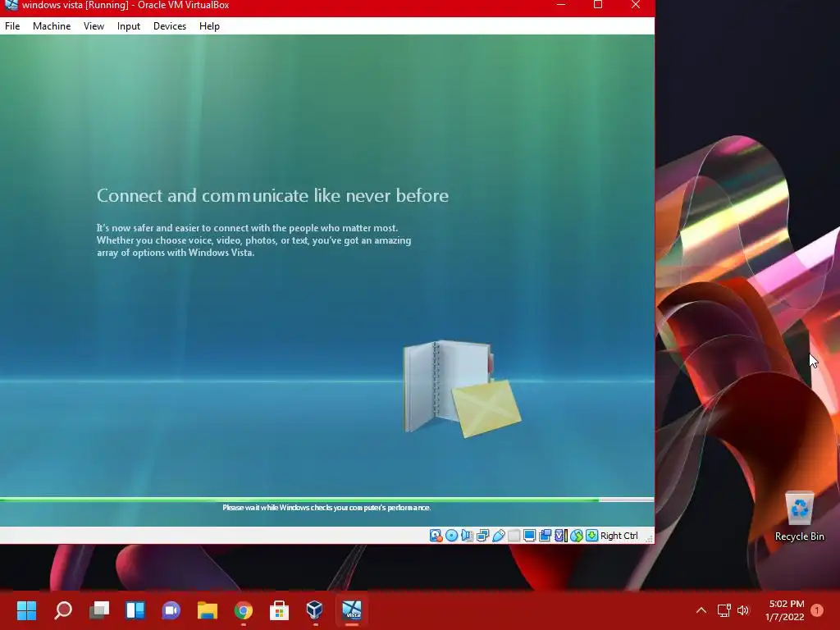The height and width of the screenshot is (630, 840).
Task: Open the View menu
Action: (x=94, y=26)
